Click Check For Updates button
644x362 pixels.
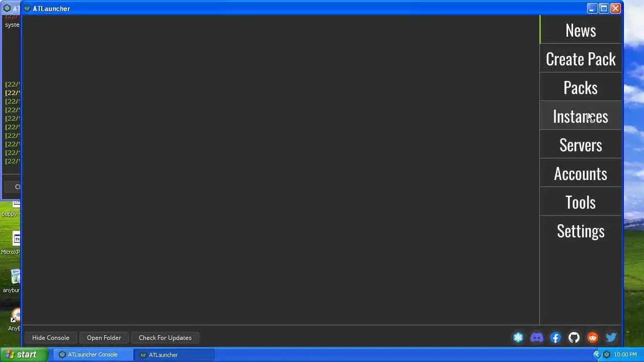tap(165, 338)
